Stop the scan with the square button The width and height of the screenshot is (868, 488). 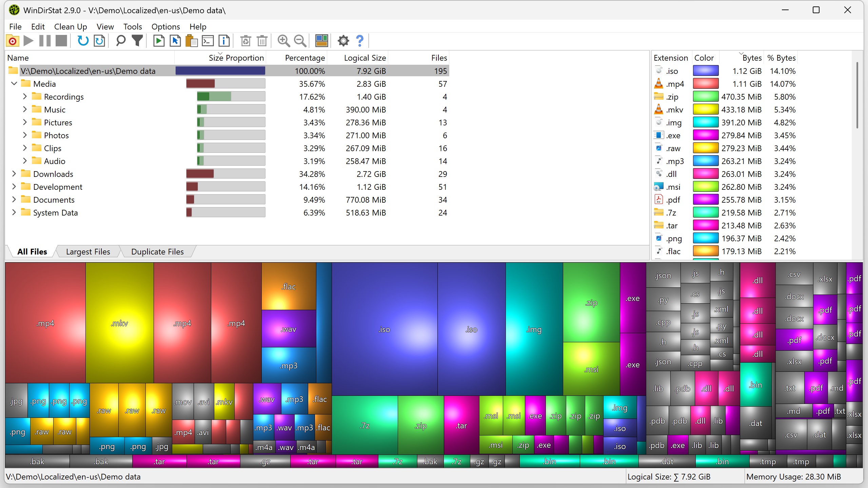click(61, 41)
